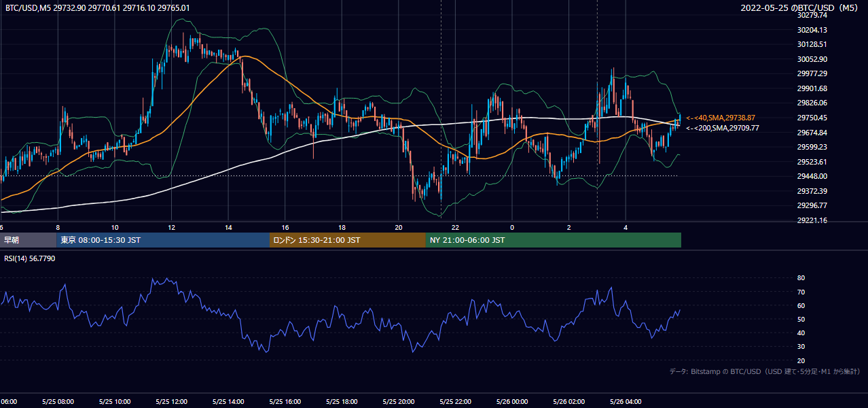The width and height of the screenshot is (868, 408).
Task: Click hour label 2 under price chart
Action: pos(569,227)
